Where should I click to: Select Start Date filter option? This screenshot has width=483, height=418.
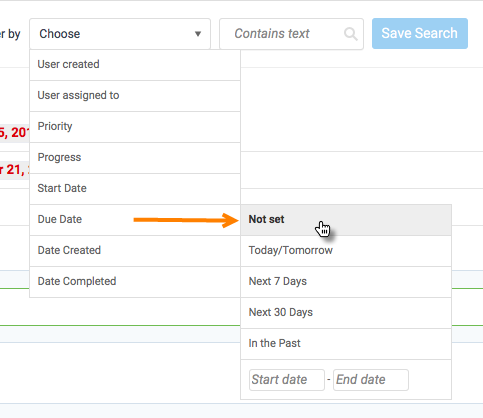[x=135, y=189]
